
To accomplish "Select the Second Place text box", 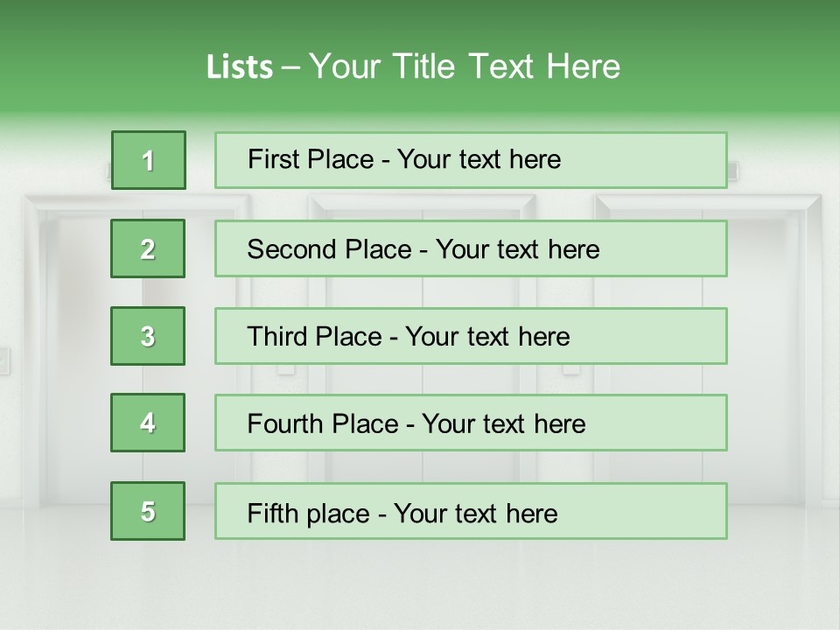I will [x=471, y=248].
